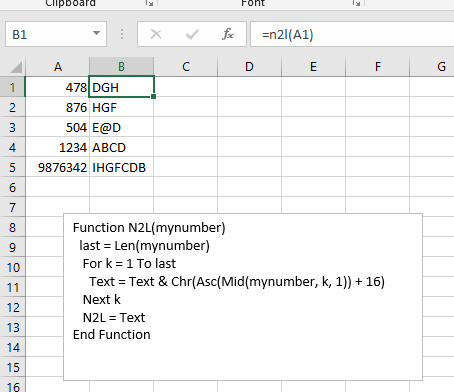Click cell B3 containing E@D

click(121, 127)
